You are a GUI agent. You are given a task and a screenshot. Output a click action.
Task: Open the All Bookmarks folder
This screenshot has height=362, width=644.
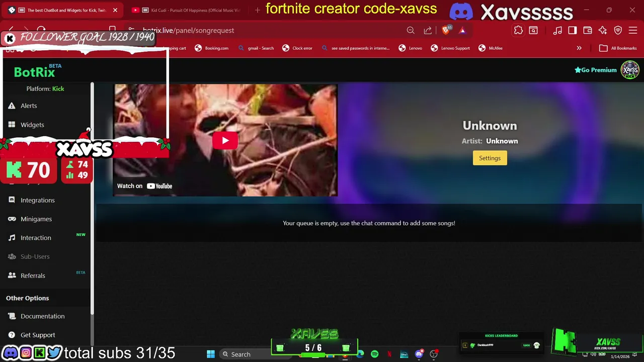(x=618, y=48)
